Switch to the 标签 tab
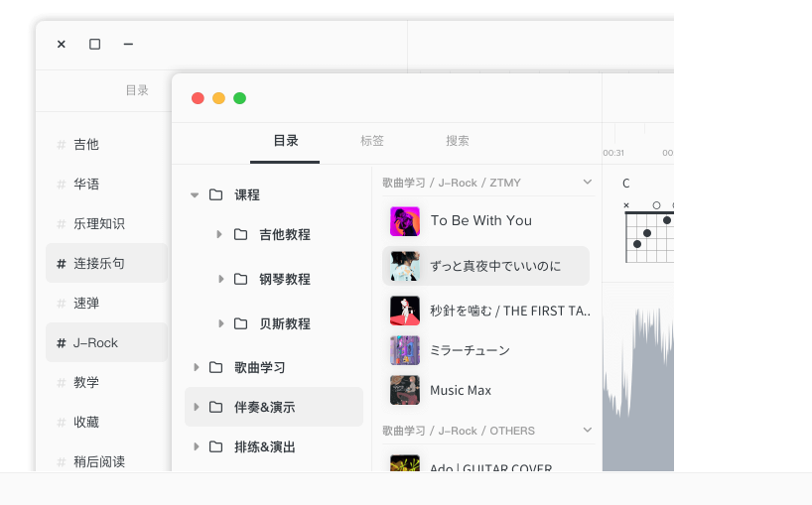 coord(372,141)
